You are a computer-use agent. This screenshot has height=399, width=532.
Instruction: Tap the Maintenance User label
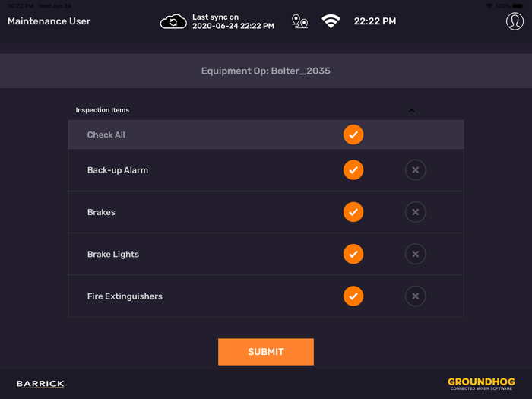(49, 21)
